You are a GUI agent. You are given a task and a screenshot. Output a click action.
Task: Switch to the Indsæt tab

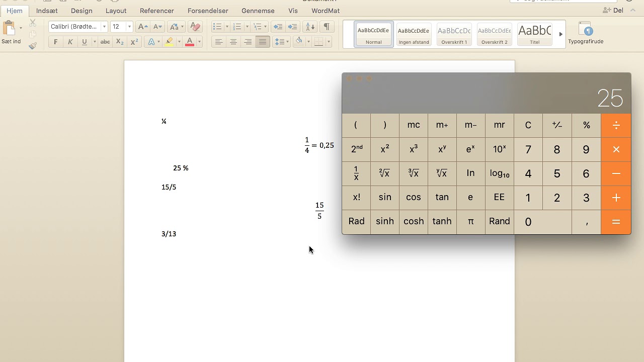click(x=47, y=11)
